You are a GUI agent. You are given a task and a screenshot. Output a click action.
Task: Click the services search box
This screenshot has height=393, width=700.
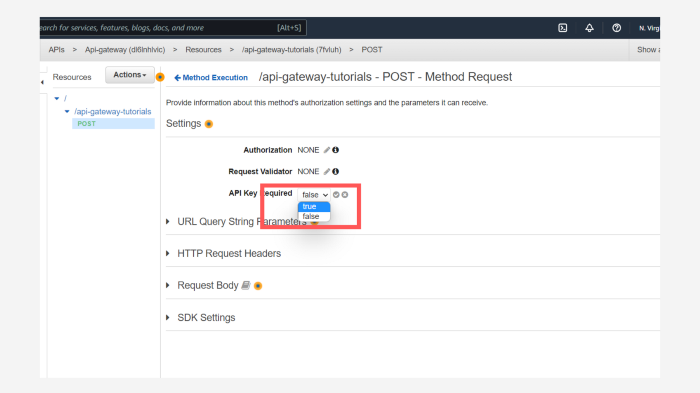[x=173, y=28]
